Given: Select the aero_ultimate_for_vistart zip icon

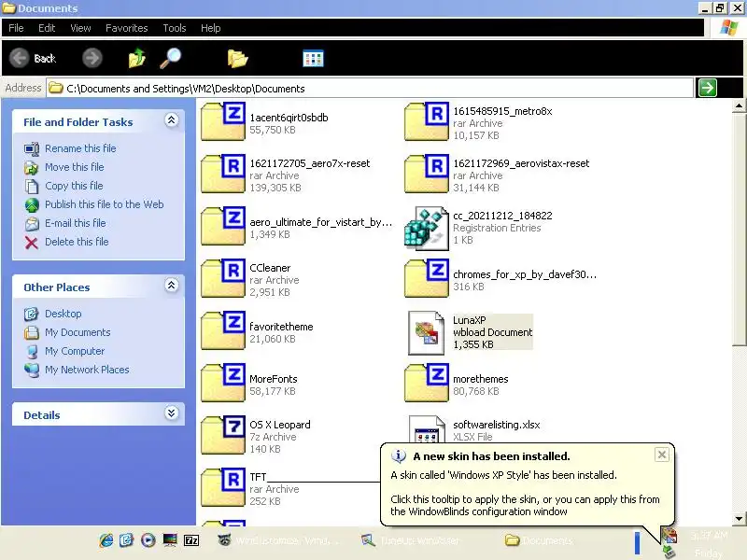Looking at the screenshot, I should click(223, 226).
